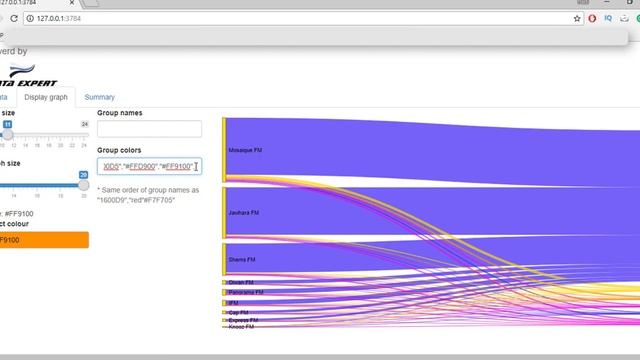Open the red Opera extension icon
This screenshot has width=640, height=360.
tap(592, 18)
